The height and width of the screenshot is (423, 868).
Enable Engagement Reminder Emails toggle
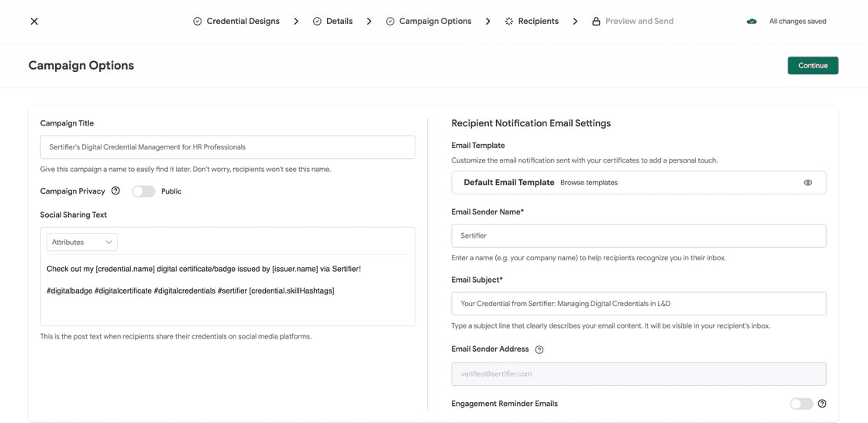(801, 404)
